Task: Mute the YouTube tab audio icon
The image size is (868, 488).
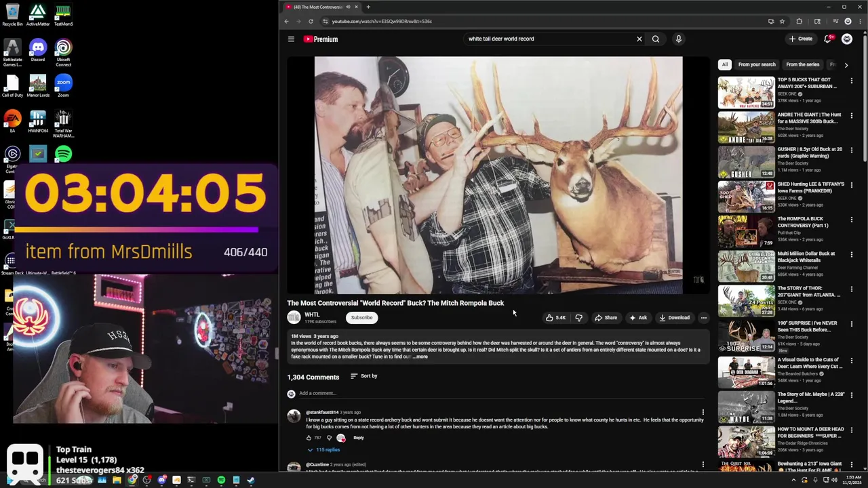Action: (348, 7)
